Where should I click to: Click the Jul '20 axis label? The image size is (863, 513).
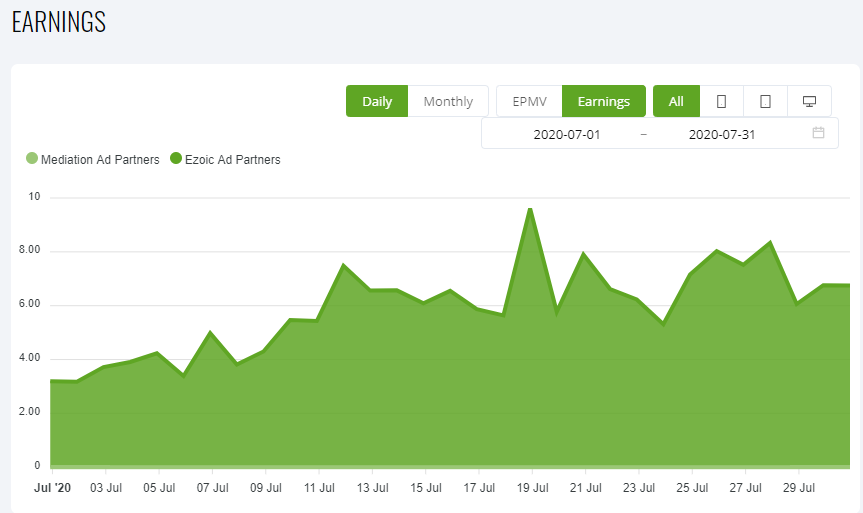click(x=53, y=488)
